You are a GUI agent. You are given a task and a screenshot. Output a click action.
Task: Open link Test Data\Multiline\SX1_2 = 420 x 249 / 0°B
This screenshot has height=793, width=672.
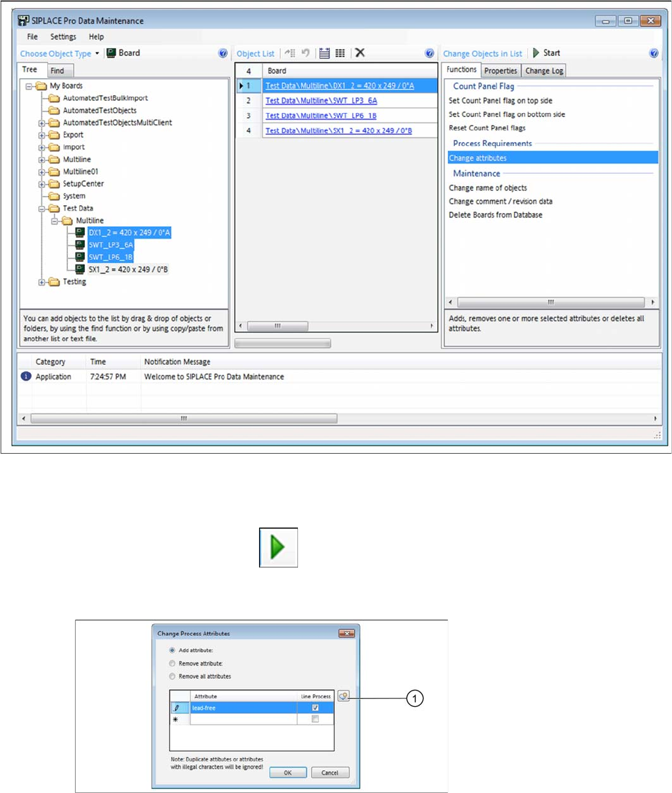(339, 131)
